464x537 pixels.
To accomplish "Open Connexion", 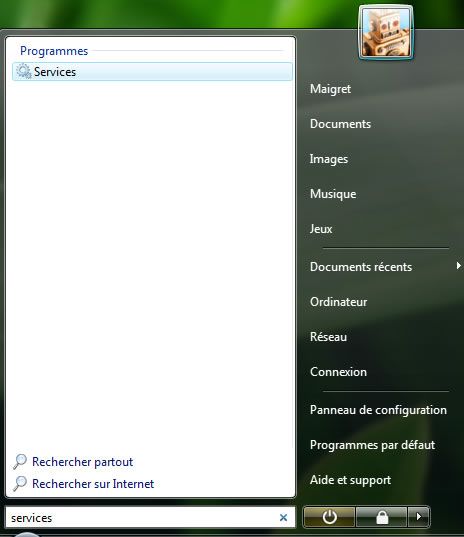I will pyautogui.click(x=338, y=372).
